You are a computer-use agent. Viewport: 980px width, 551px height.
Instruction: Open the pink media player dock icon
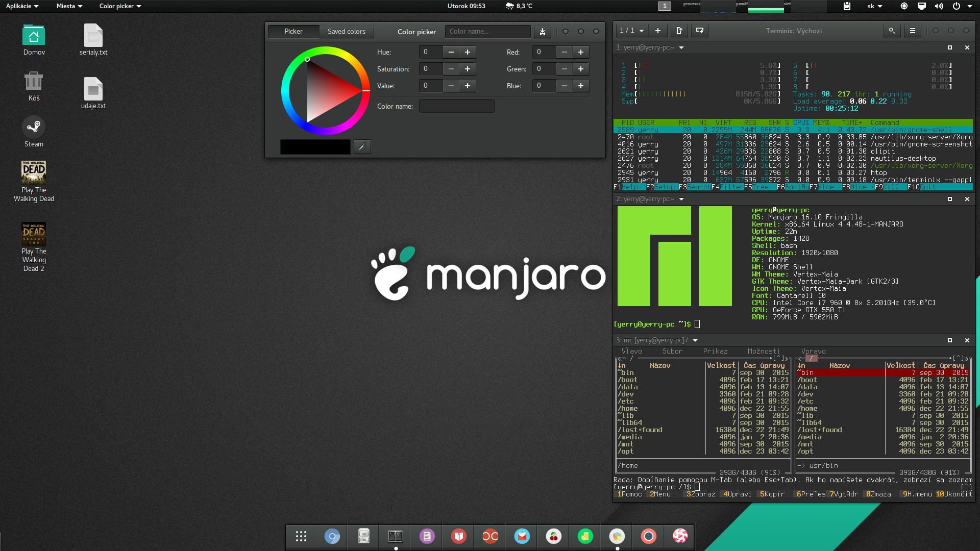680,536
